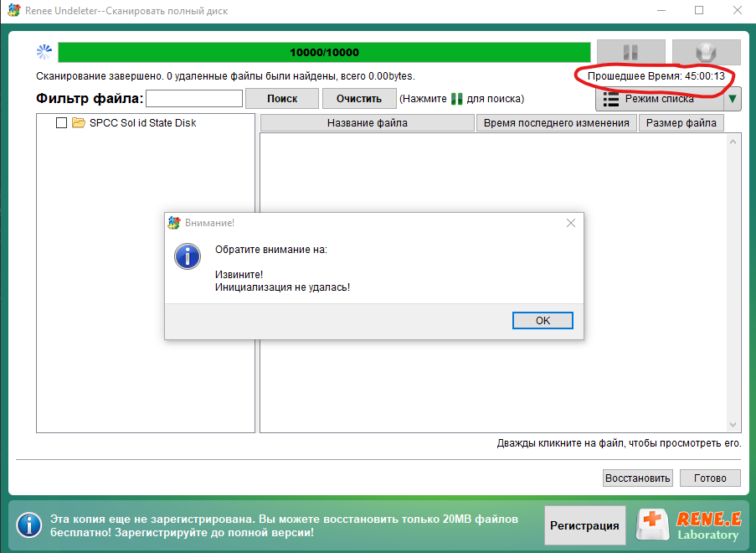The width and height of the screenshot is (756, 553).
Task: Click Renee Undeleter title bar app icon
Action: [14, 10]
